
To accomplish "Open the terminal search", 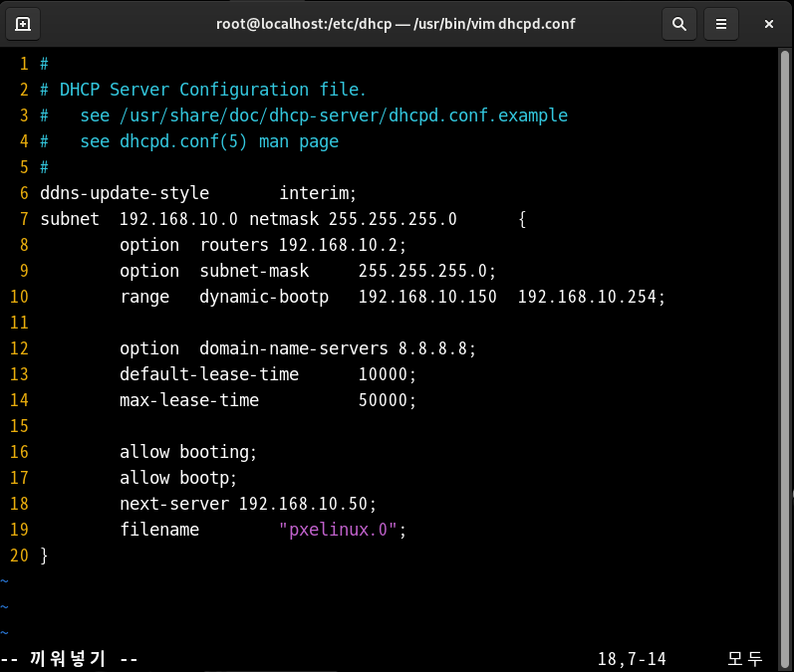I will pos(679,24).
